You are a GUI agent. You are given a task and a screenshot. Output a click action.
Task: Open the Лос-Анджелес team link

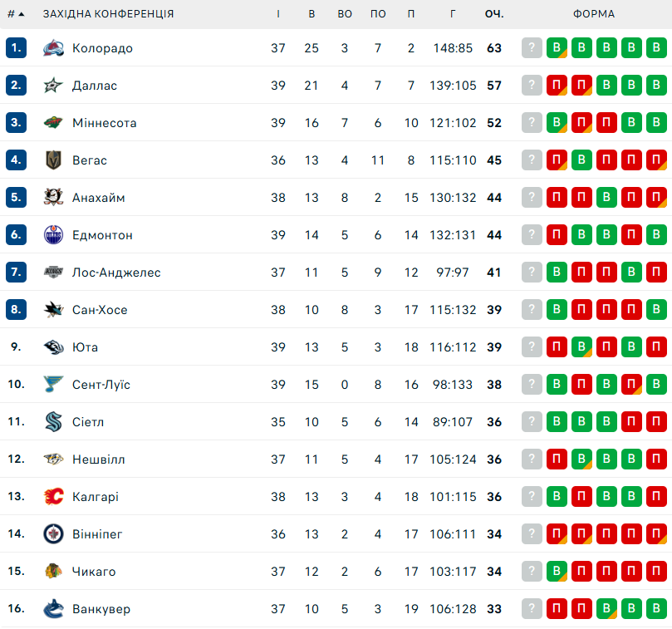tap(116, 273)
